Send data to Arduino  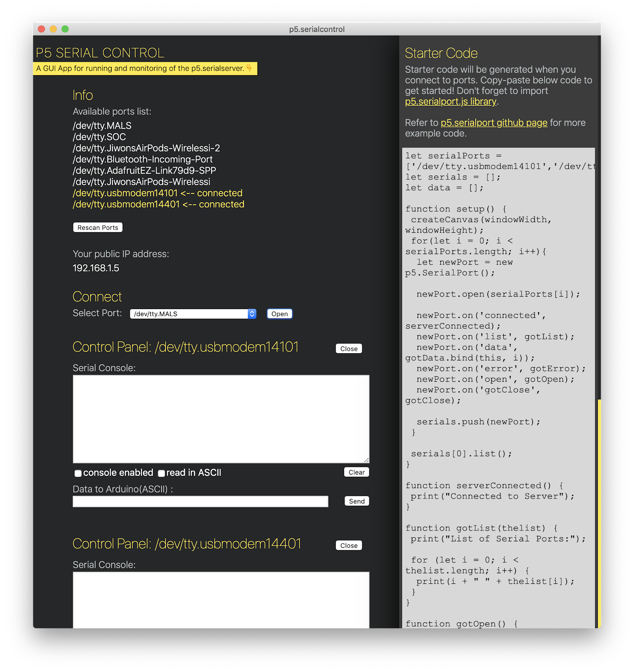[357, 501]
